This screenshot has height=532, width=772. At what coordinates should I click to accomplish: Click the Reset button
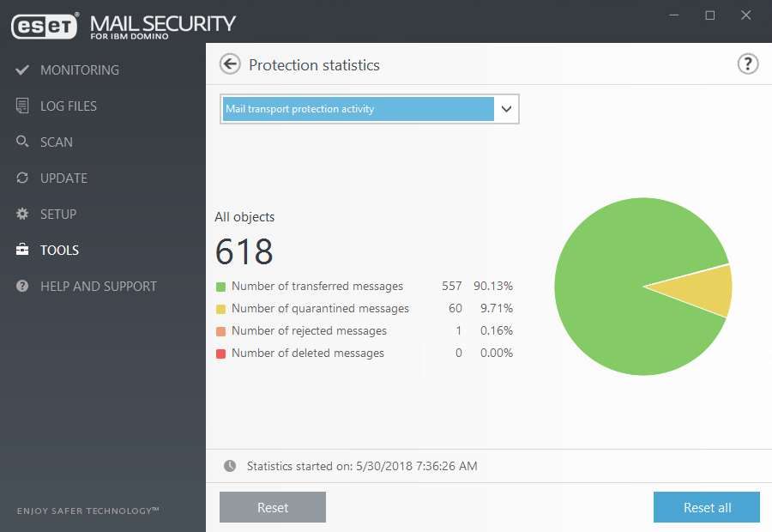[273, 507]
